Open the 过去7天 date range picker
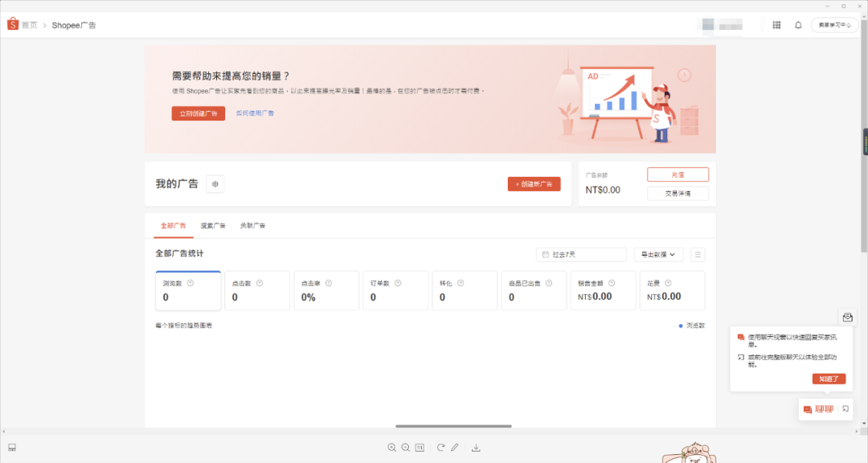This screenshot has width=868, height=463. click(581, 255)
